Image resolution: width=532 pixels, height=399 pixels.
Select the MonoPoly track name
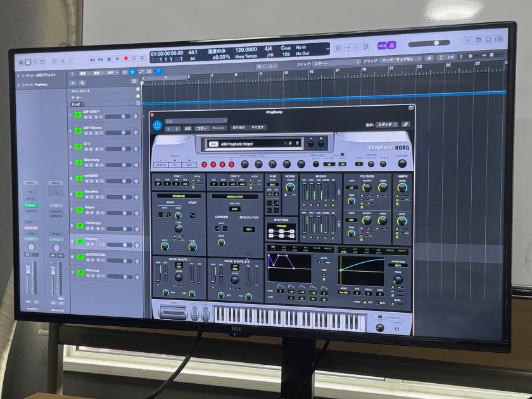(x=91, y=192)
